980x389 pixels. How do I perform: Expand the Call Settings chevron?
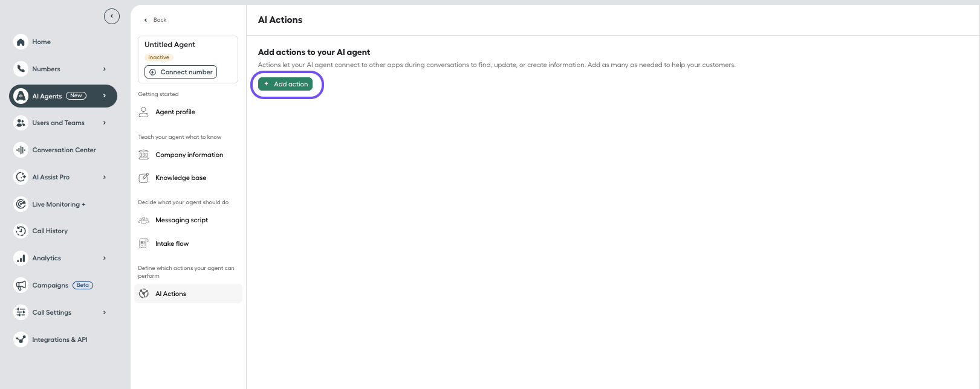click(105, 312)
